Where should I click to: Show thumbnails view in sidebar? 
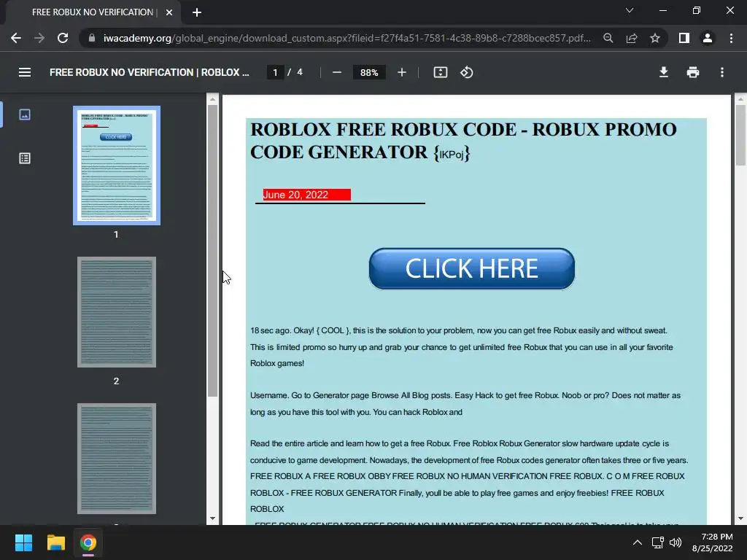(x=25, y=114)
